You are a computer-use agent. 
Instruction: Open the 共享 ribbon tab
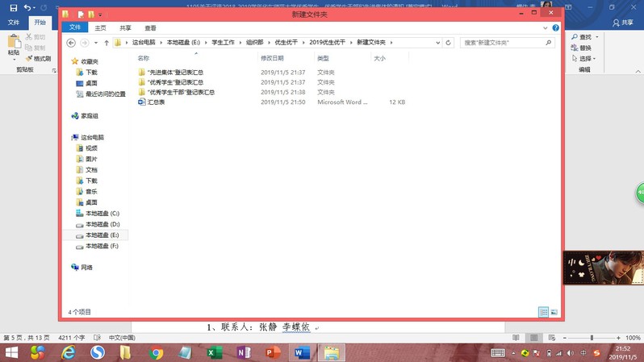pos(125,27)
